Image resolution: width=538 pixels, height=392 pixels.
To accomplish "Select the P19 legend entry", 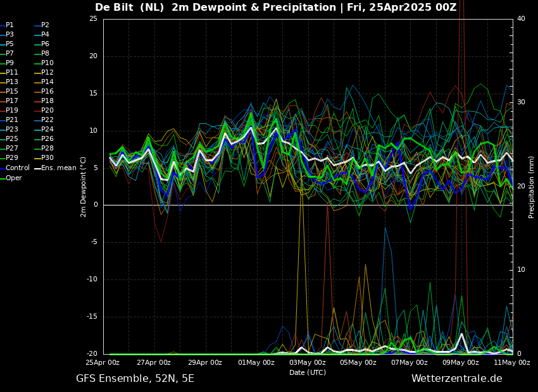I will (9, 111).
